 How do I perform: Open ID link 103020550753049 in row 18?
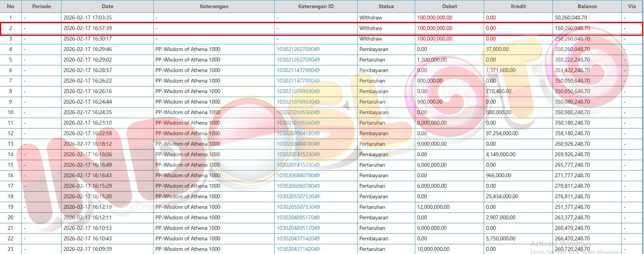pyautogui.click(x=298, y=196)
